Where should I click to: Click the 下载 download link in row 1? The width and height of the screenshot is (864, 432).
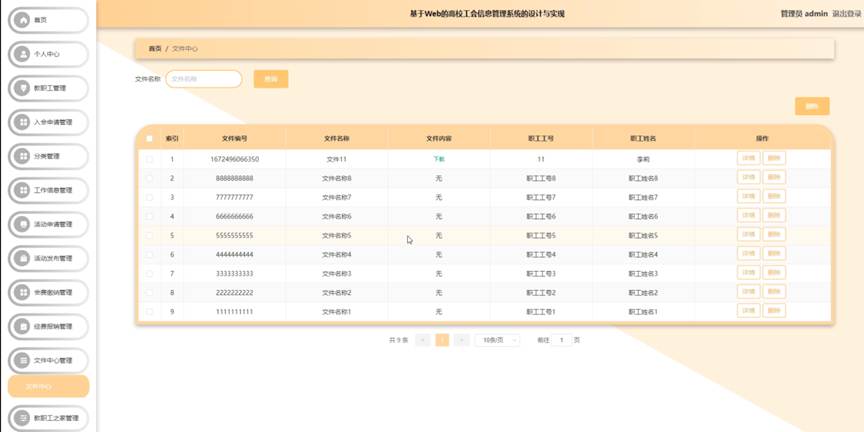pyautogui.click(x=439, y=159)
